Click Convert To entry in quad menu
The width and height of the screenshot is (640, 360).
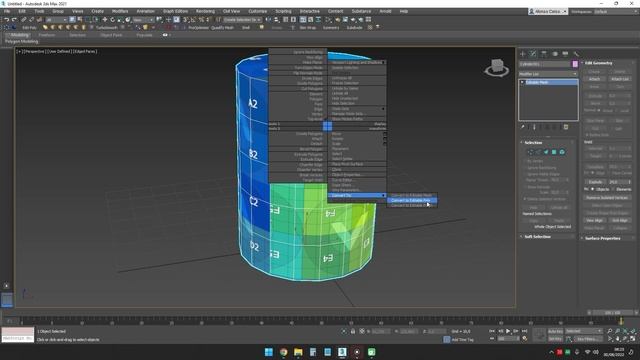click(357, 196)
